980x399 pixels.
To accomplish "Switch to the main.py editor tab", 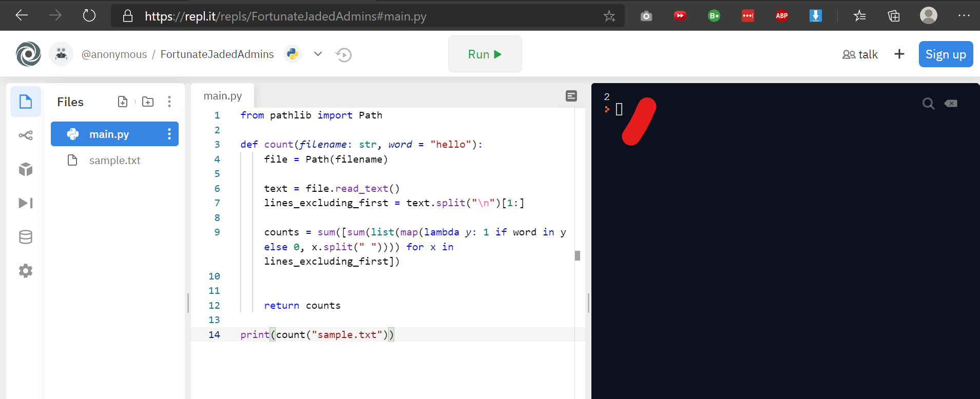I will tap(222, 96).
